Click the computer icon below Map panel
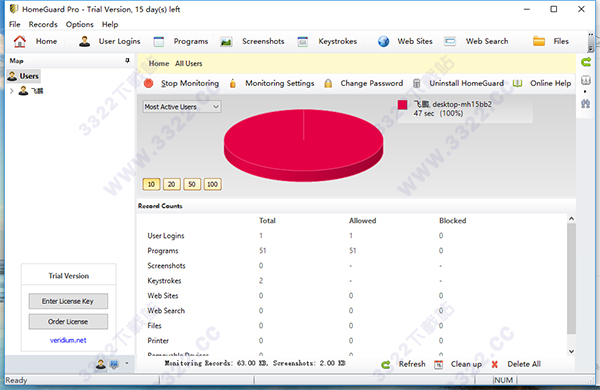Viewport: 600px width, 390px height. [114, 364]
